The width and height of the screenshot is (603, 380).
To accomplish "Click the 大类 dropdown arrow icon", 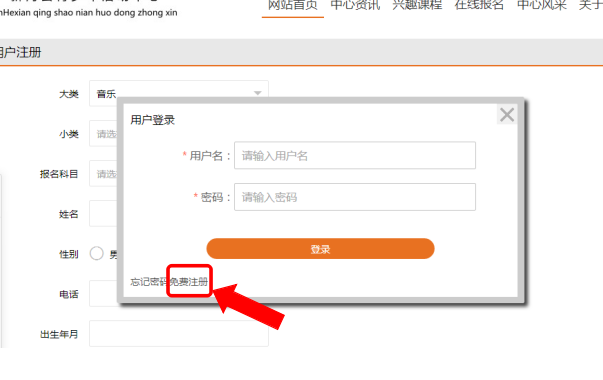I will (x=258, y=93).
